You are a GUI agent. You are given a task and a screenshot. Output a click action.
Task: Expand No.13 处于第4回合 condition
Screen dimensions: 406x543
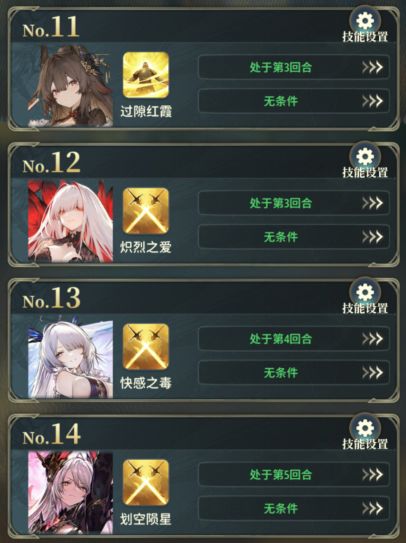click(x=294, y=338)
